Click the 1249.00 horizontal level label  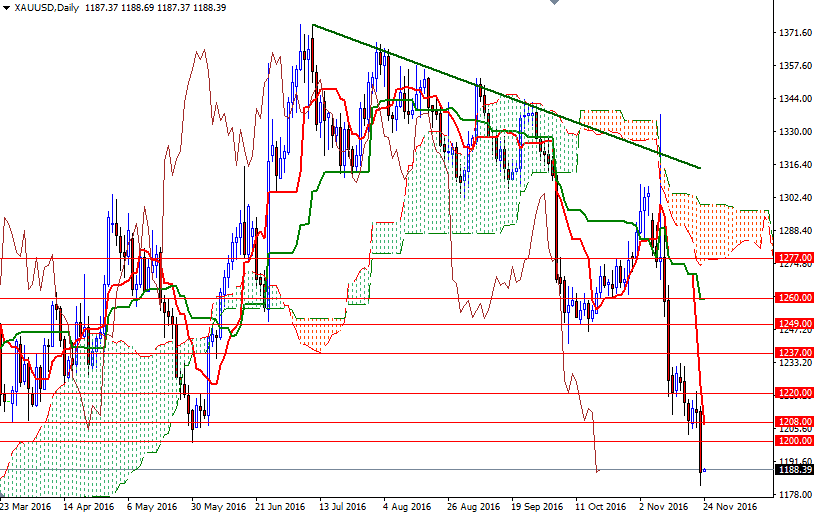[x=793, y=324]
